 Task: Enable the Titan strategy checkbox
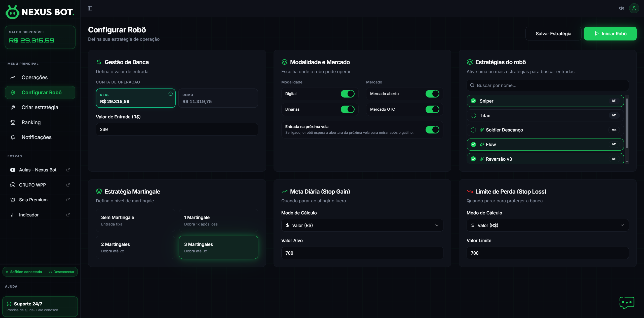(x=473, y=116)
